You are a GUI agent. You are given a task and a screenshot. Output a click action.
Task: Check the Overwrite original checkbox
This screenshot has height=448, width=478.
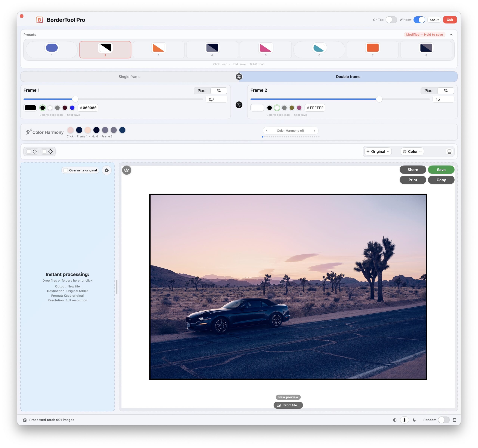pos(66,170)
